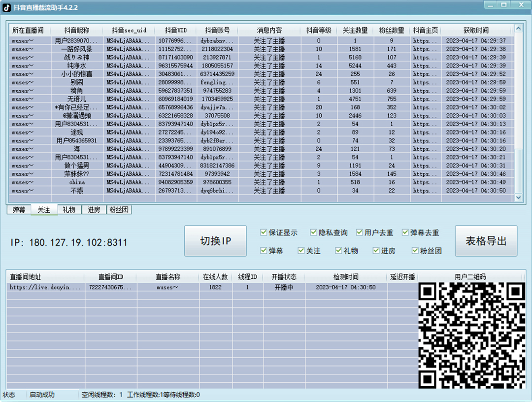Click the scrollbar up arrow
The height and width of the screenshot is (402, 532).
pyautogui.click(x=519, y=28)
